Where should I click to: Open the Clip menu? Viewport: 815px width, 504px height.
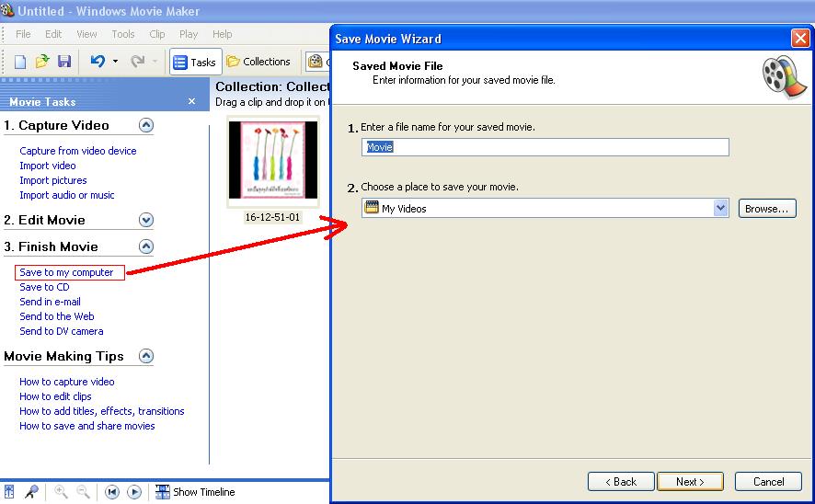[157, 34]
